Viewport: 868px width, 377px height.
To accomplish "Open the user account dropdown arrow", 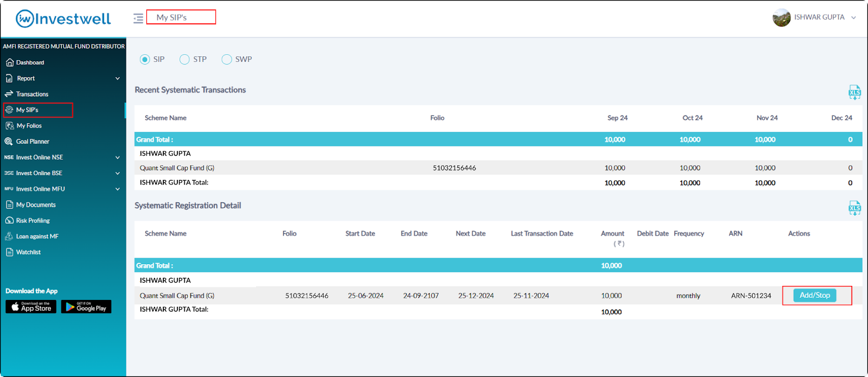I will click(x=853, y=17).
